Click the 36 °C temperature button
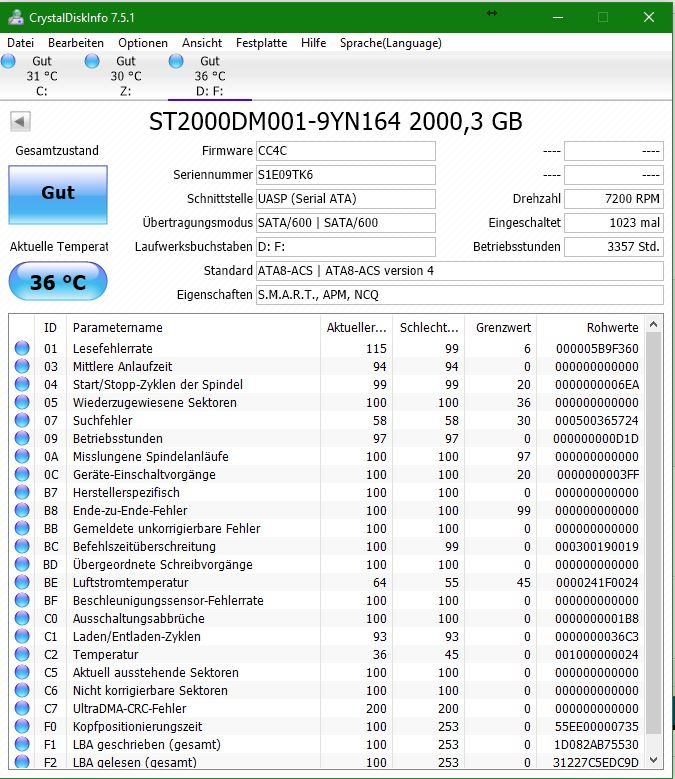 click(58, 282)
